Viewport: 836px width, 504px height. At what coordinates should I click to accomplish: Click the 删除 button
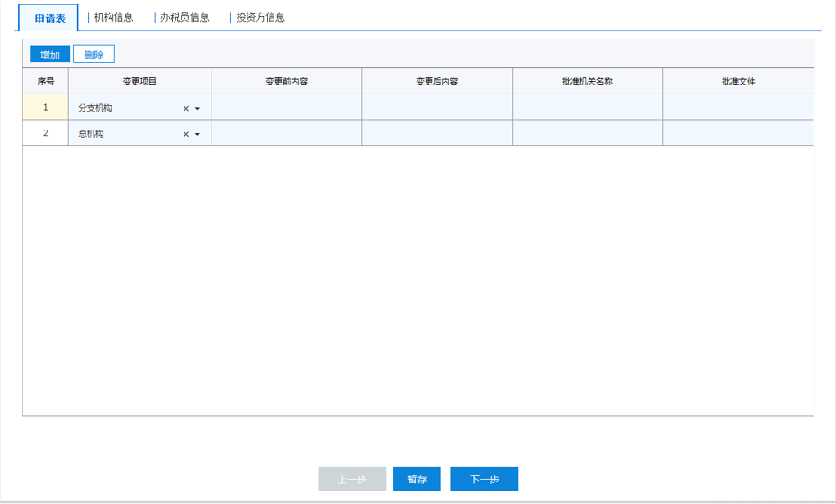click(94, 54)
